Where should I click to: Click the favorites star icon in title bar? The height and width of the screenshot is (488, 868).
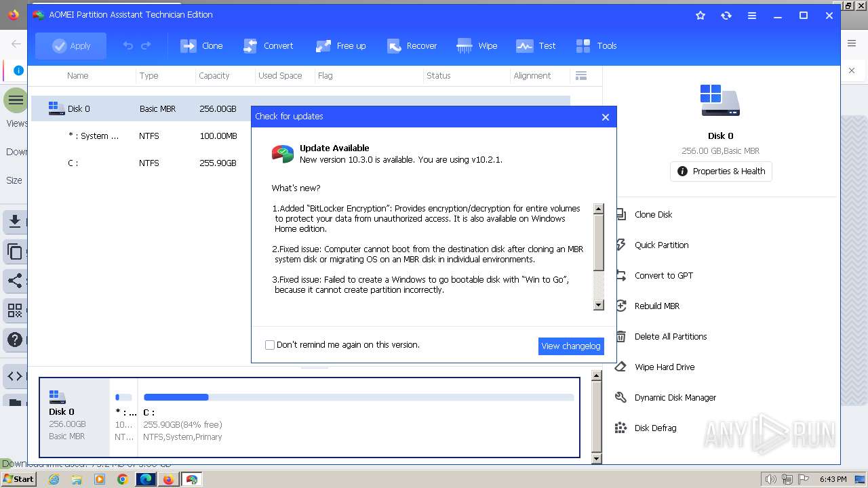click(701, 15)
